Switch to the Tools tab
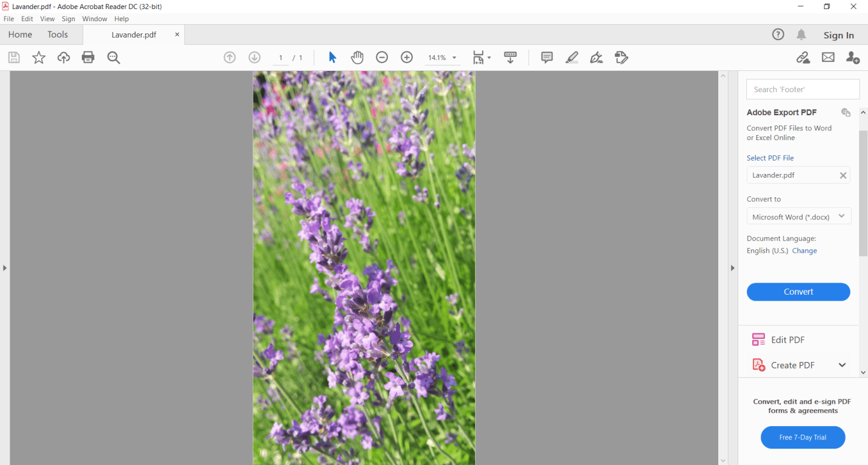The image size is (868, 465). 58,35
